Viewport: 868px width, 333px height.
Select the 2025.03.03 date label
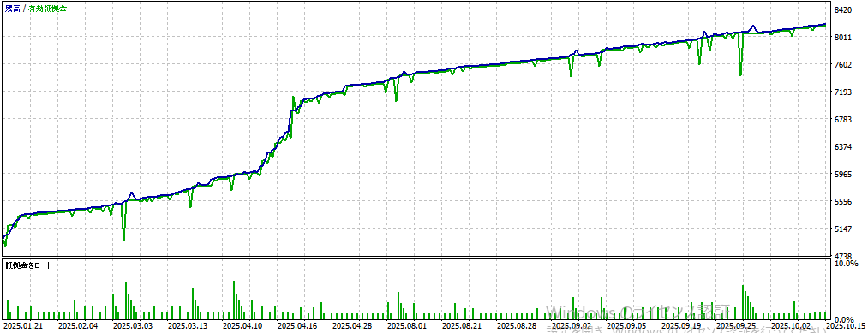(133, 326)
